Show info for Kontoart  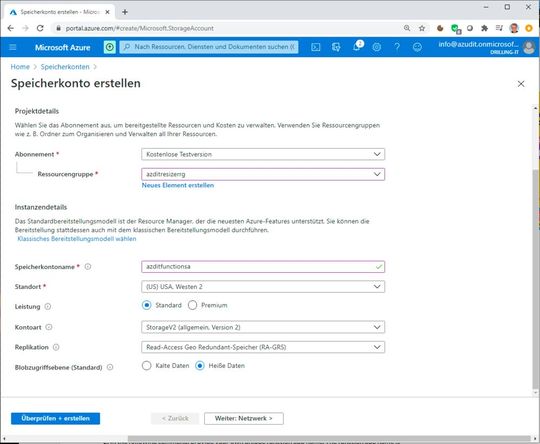(49, 327)
